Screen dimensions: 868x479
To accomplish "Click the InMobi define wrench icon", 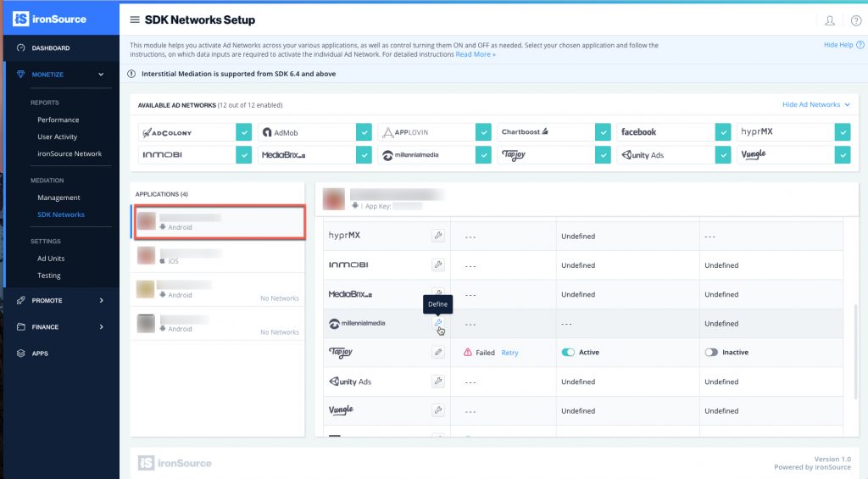I will pos(438,265).
